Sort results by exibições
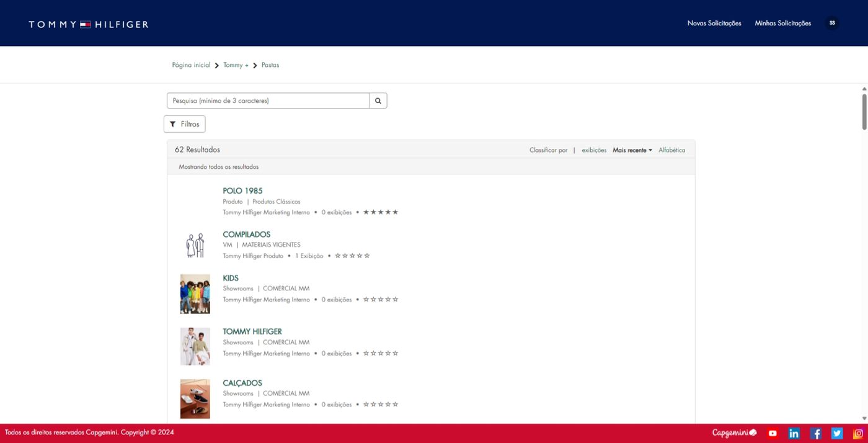The image size is (868, 443). click(x=594, y=150)
